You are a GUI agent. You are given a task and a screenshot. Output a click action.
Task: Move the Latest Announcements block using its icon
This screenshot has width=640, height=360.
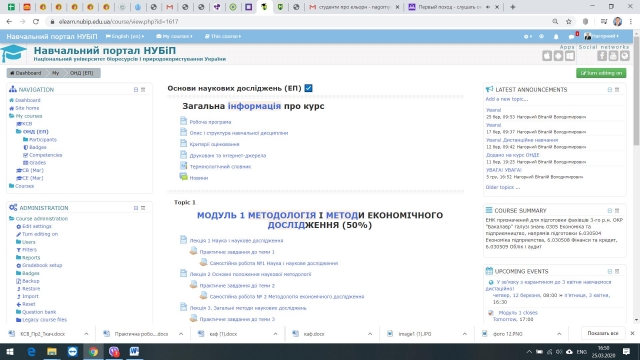pos(617,89)
